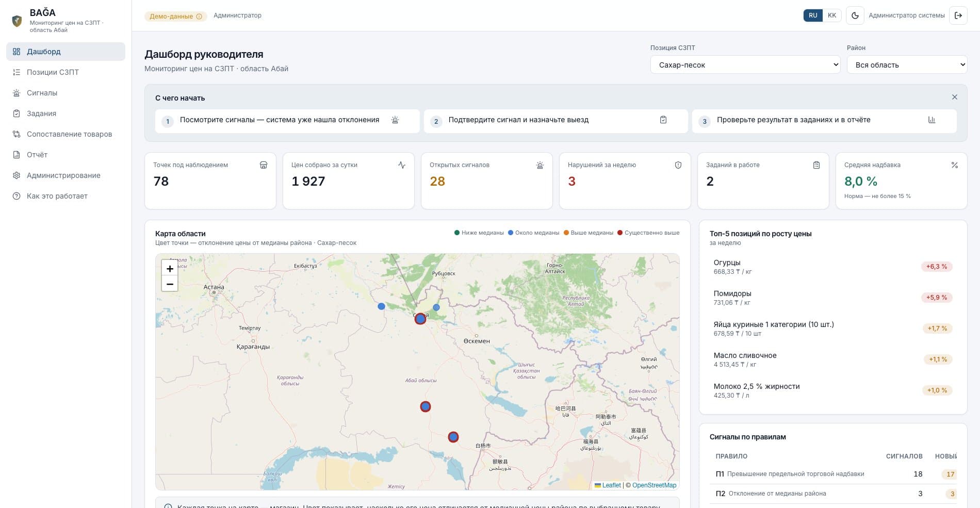Click the Как это работает help icon
The height and width of the screenshot is (508, 980).
(x=17, y=196)
